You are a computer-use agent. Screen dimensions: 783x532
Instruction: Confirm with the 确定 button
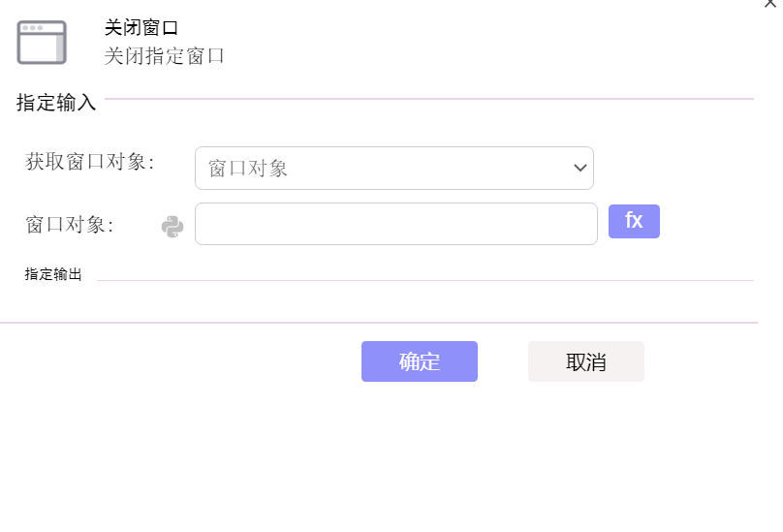point(420,361)
